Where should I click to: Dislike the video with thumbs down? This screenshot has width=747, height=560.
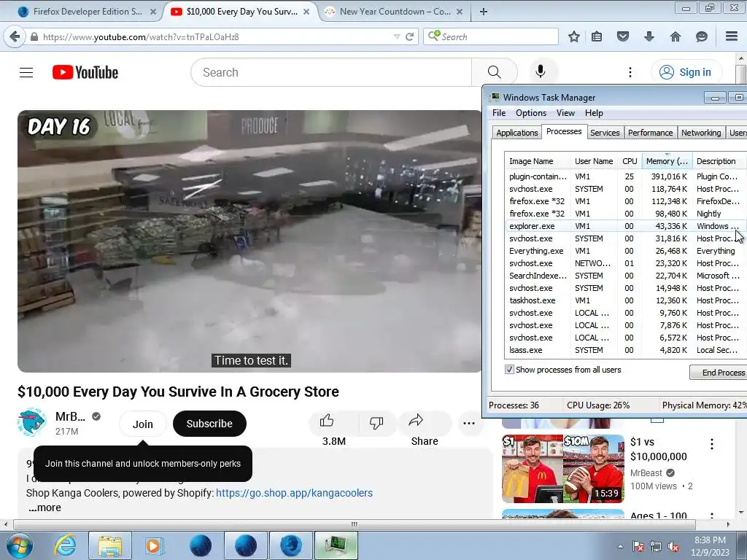[x=376, y=422]
